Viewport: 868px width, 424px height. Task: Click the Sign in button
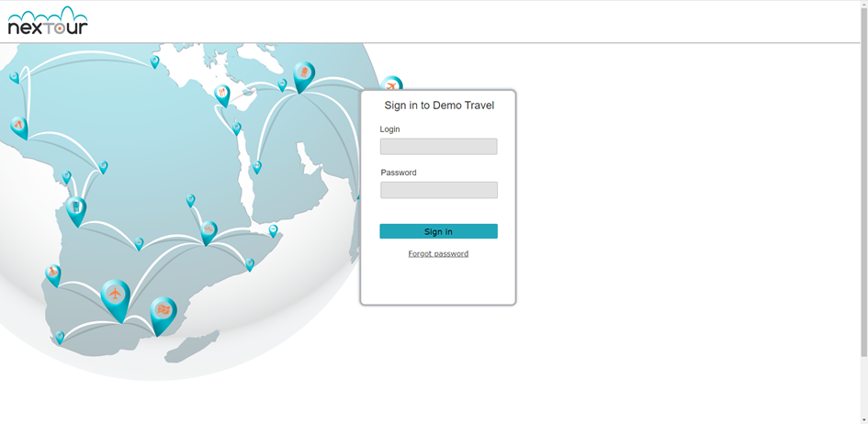point(438,231)
